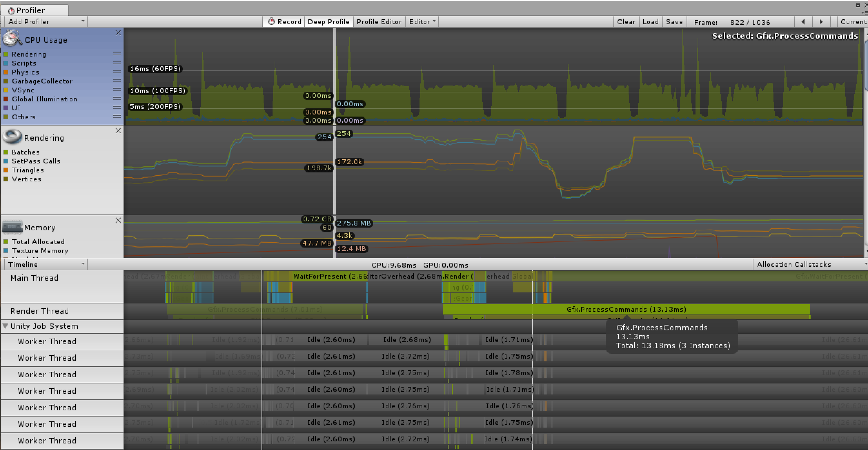This screenshot has width=868, height=450.
Task: Close the Rendering profiler module
Action: (118, 131)
